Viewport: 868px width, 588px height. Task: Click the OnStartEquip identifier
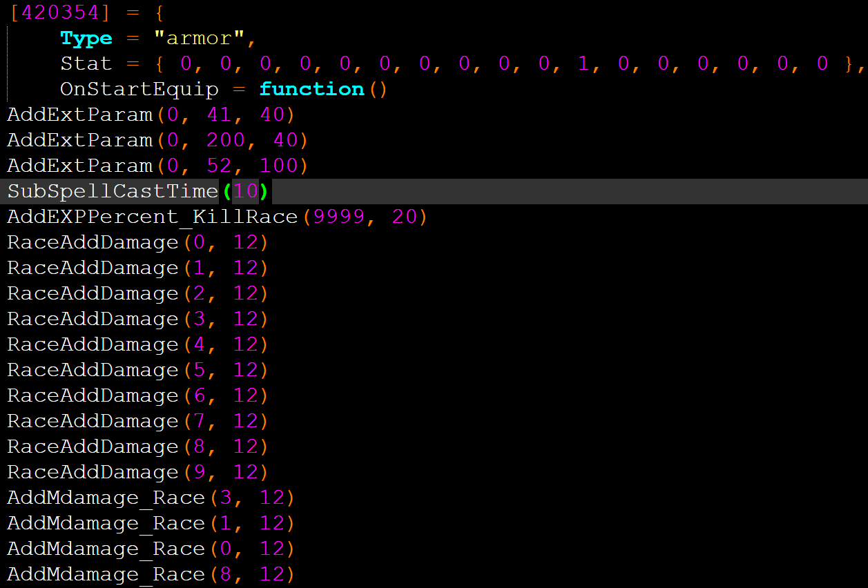click(x=139, y=89)
